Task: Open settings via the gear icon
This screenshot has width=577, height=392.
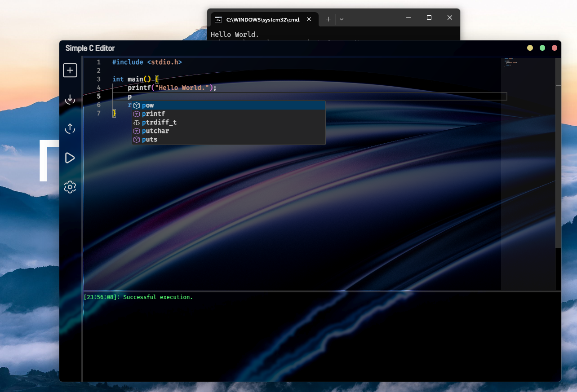Action: tap(70, 187)
